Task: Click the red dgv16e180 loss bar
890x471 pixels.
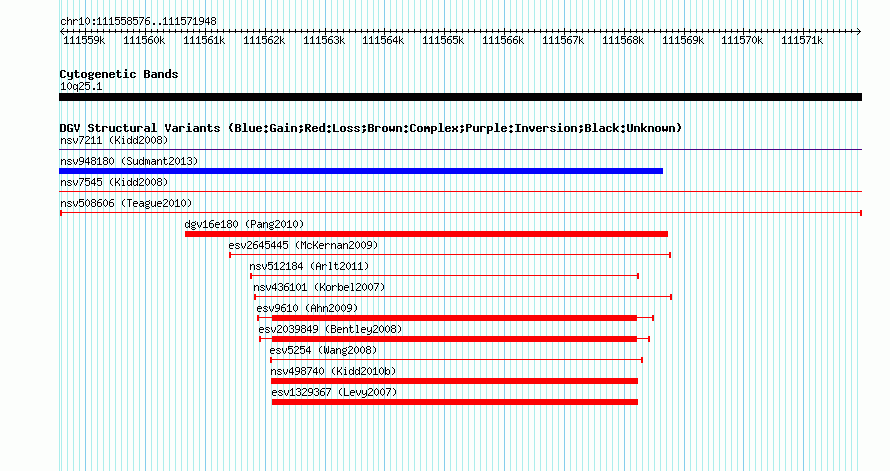Action: point(426,234)
